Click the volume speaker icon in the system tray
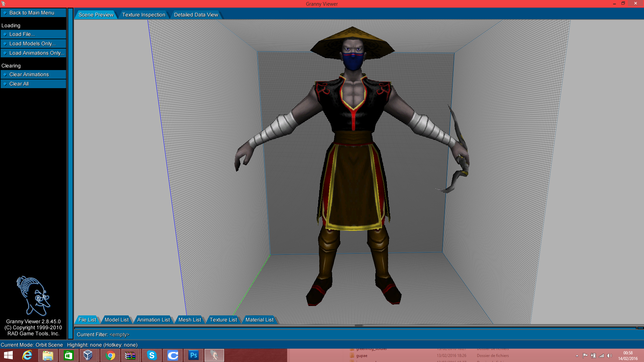This screenshot has width=644, height=362. pos(609,355)
